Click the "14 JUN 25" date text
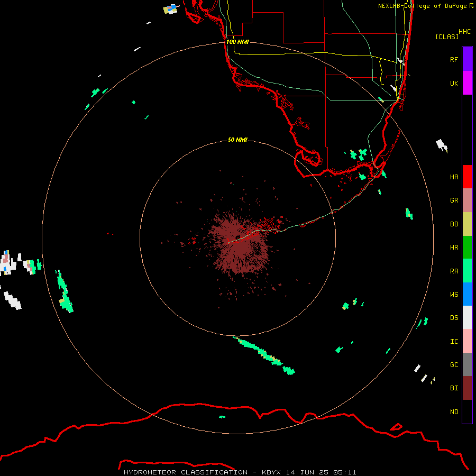476x476 pixels. [307, 472]
